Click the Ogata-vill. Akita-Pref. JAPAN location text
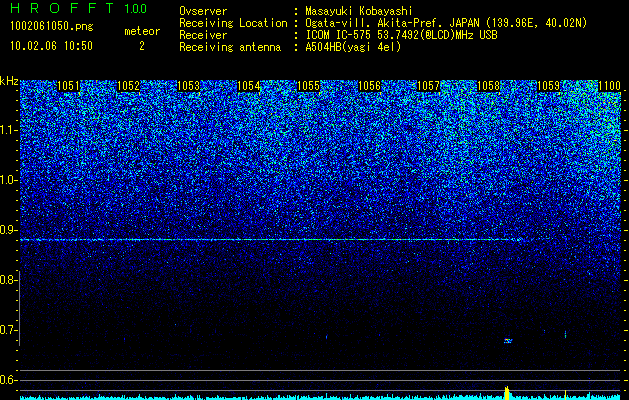Screen dimensions: 629x400 click(x=446, y=23)
